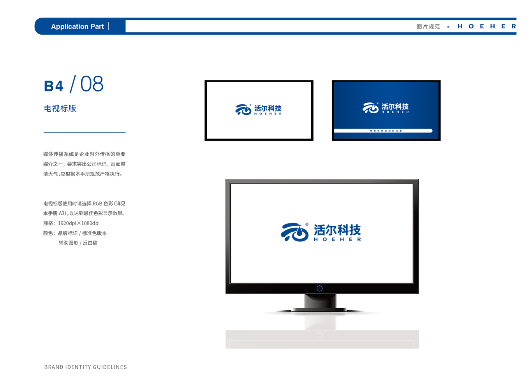Viewport: 532px width, 392px height.
Task: Click the HOEHER lettering under the monitor logo
Action: click(338, 239)
